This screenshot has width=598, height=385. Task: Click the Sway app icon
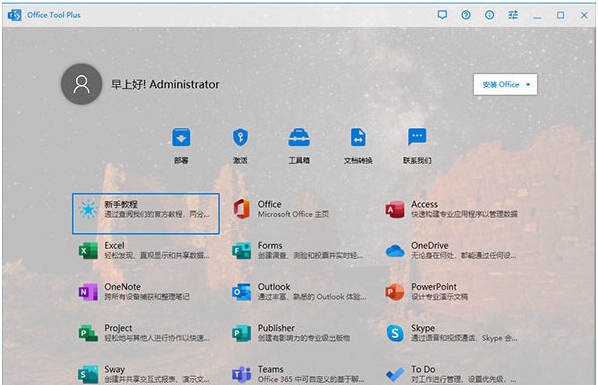88,374
